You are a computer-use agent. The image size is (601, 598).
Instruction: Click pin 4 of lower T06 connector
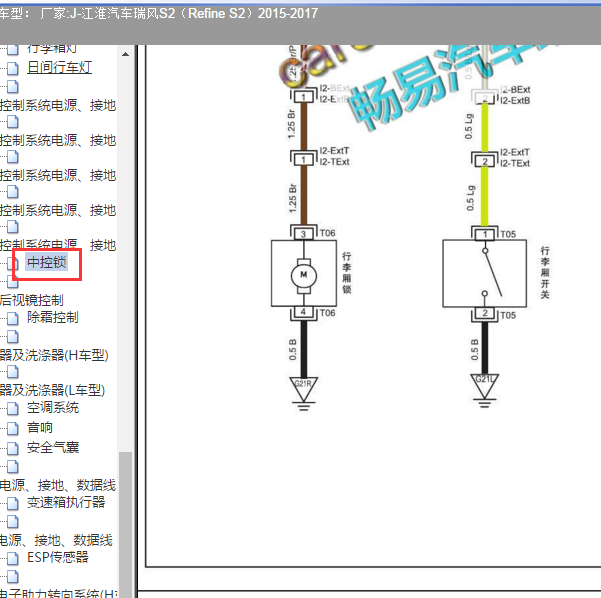[x=303, y=312]
